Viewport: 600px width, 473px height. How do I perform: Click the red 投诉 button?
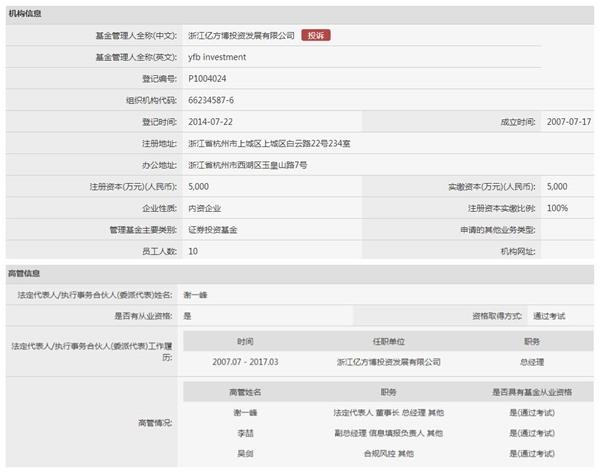(x=316, y=35)
